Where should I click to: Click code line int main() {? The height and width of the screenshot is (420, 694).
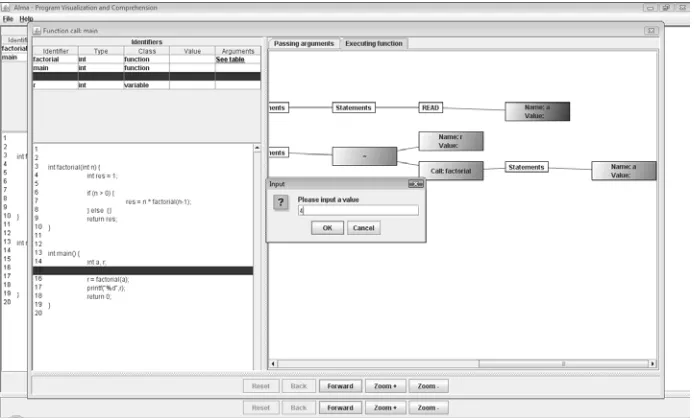(x=64, y=253)
